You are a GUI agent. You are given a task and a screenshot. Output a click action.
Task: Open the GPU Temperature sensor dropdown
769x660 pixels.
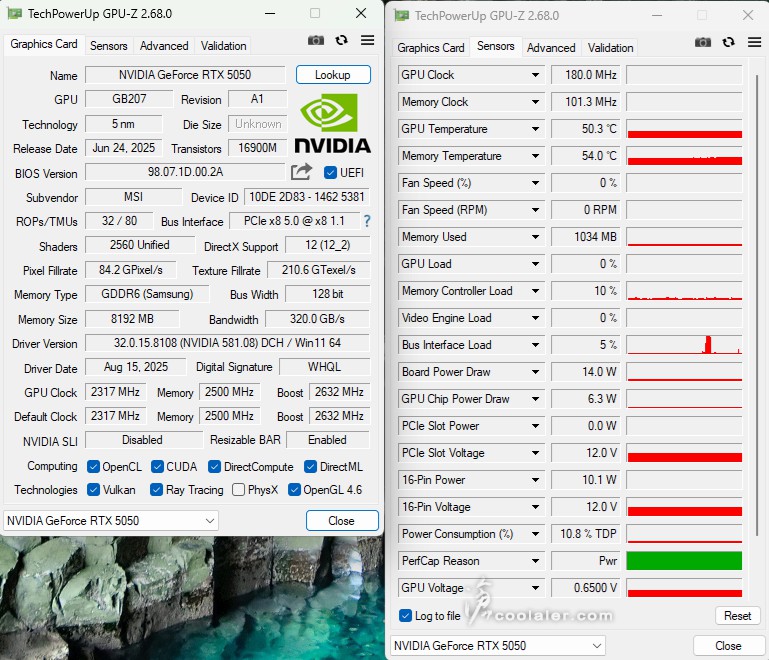[535, 129]
